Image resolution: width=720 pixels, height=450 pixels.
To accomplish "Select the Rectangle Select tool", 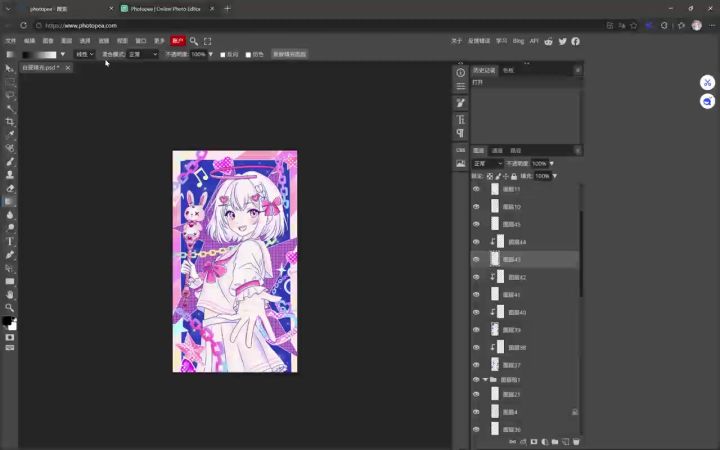I will pos(9,82).
